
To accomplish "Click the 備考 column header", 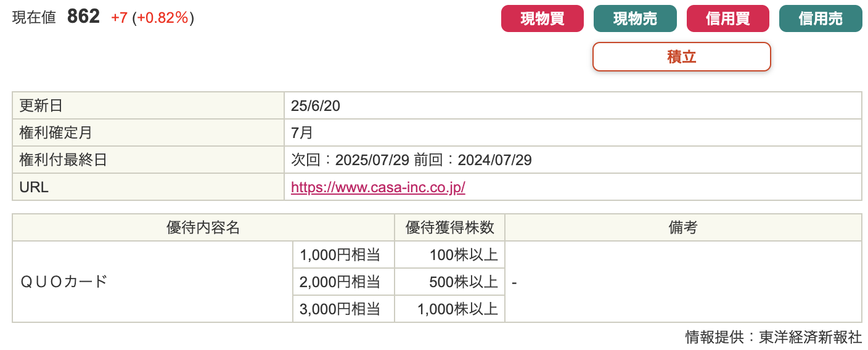I will tap(683, 227).
